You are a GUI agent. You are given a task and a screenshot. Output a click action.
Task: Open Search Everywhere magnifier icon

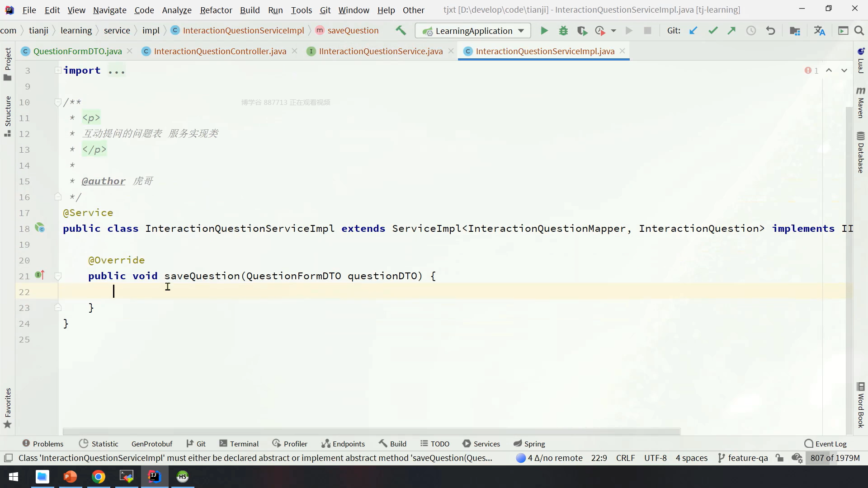[859, 31]
